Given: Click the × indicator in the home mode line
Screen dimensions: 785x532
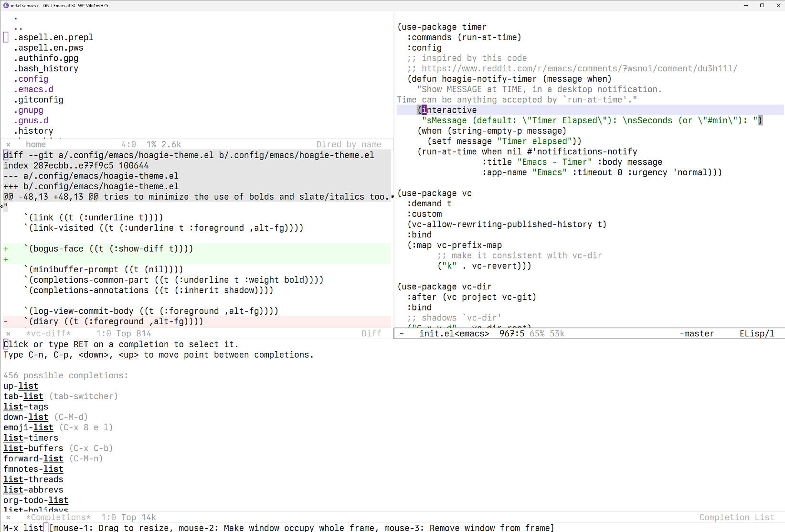Looking at the screenshot, I should click(8, 144).
